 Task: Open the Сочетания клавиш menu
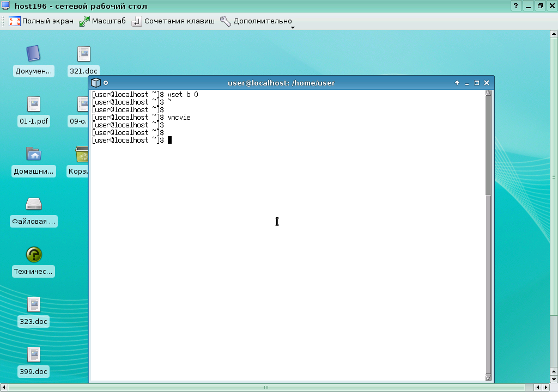pyautogui.click(x=173, y=21)
